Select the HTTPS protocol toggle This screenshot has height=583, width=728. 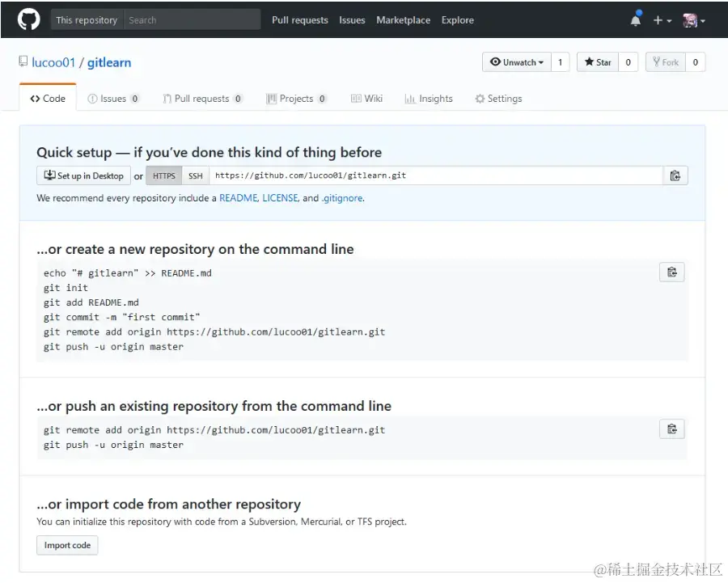click(x=164, y=175)
